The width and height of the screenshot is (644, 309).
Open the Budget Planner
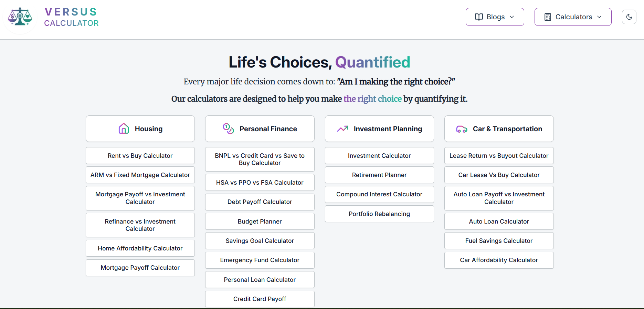tap(260, 222)
